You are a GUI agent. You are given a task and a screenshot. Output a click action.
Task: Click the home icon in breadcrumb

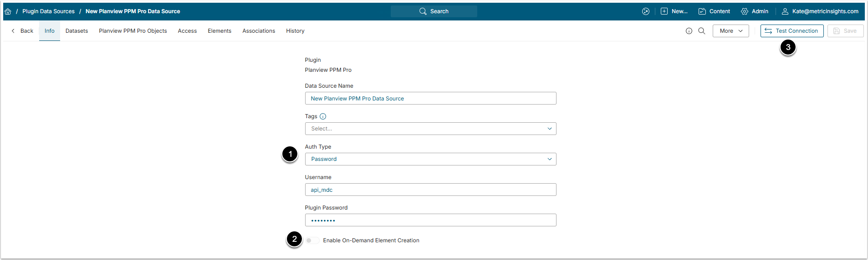click(x=8, y=11)
